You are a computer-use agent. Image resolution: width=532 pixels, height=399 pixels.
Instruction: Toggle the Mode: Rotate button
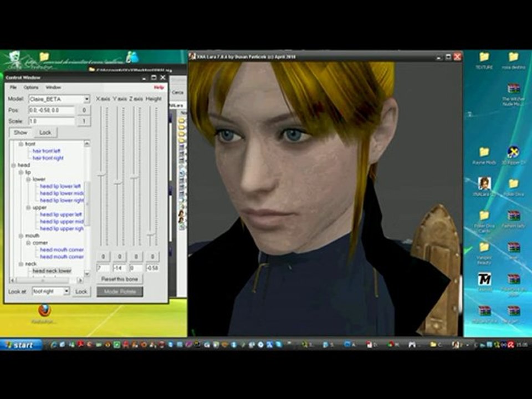click(120, 291)
